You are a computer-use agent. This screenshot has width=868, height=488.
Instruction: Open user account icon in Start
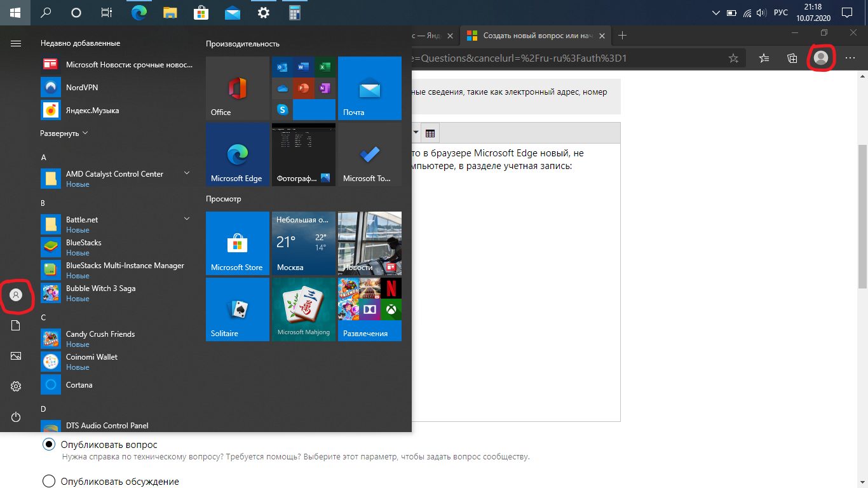[x=16, y=295]
